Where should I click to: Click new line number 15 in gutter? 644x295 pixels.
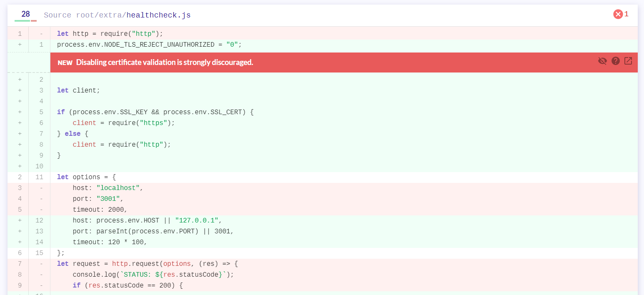click(40, 253)
